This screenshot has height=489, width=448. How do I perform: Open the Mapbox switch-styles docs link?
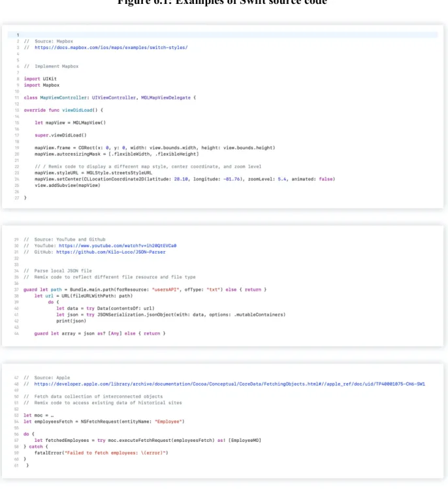click(x=111, y=48)
